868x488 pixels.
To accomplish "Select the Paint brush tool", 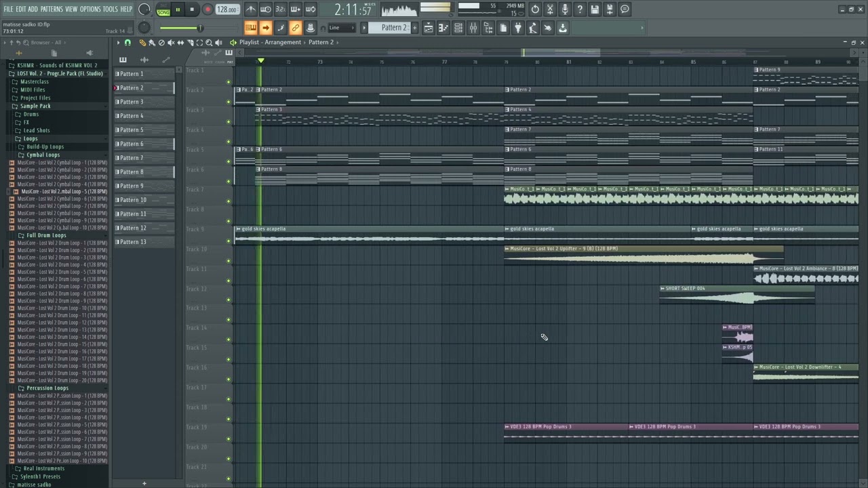I will click(x=152, y=43).
